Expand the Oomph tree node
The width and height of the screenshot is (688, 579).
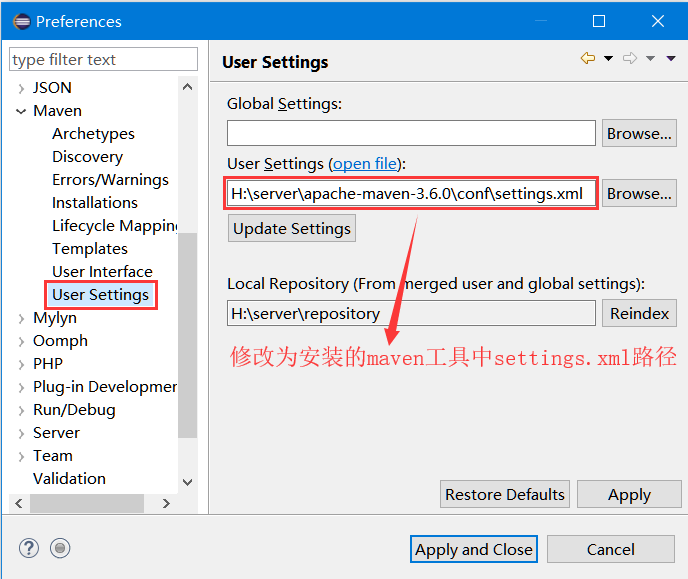(x=21, y=341)
